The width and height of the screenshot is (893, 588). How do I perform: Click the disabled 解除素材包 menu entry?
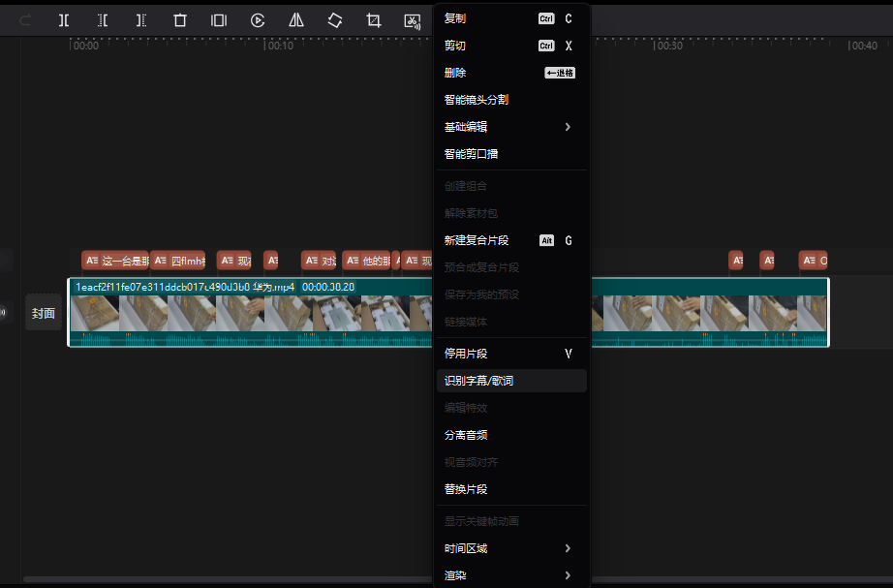click(x=511, y=213)
